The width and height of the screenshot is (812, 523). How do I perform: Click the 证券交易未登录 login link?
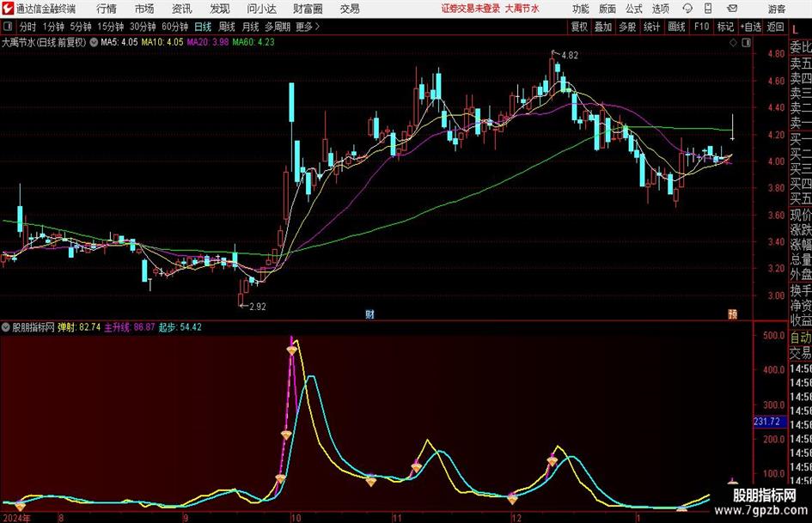coord(471,9)
